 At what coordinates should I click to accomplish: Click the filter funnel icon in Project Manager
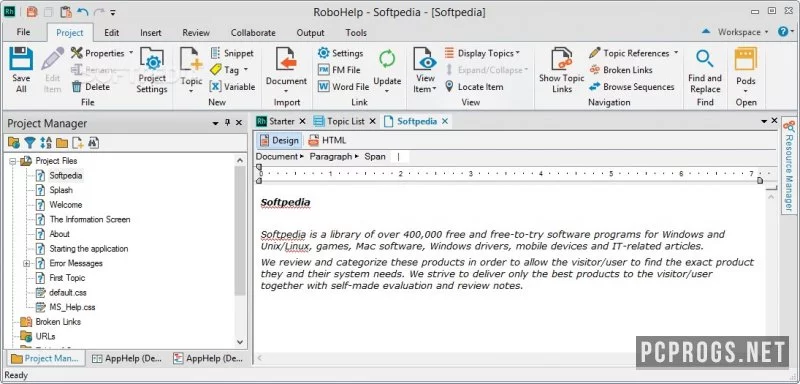point(30,143)
